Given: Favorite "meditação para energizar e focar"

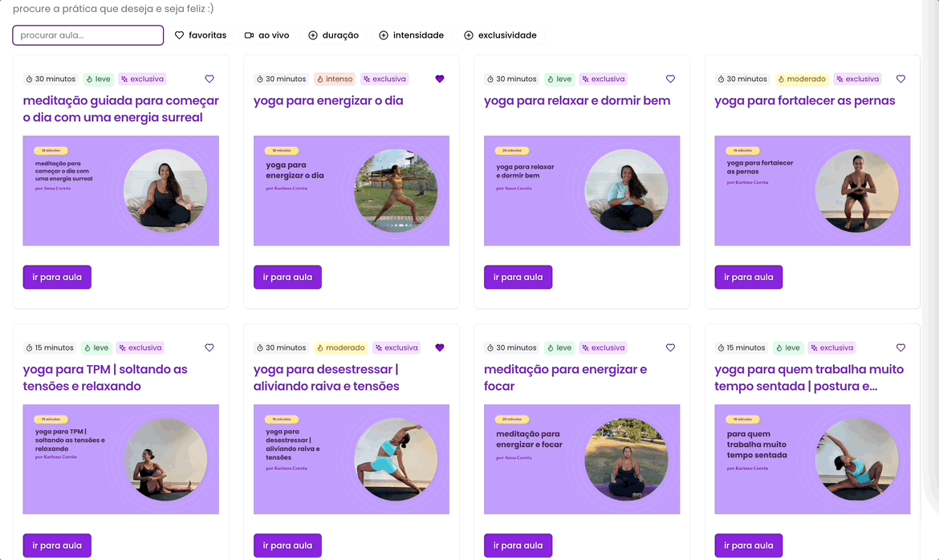Looking at the screenshot, I should point(670,347).
